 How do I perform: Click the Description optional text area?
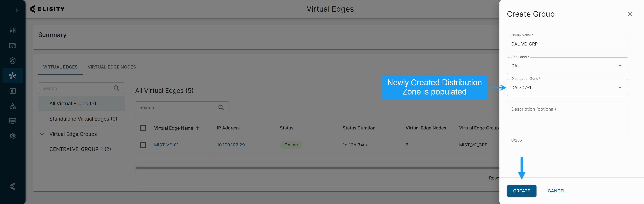coord(567,119)
